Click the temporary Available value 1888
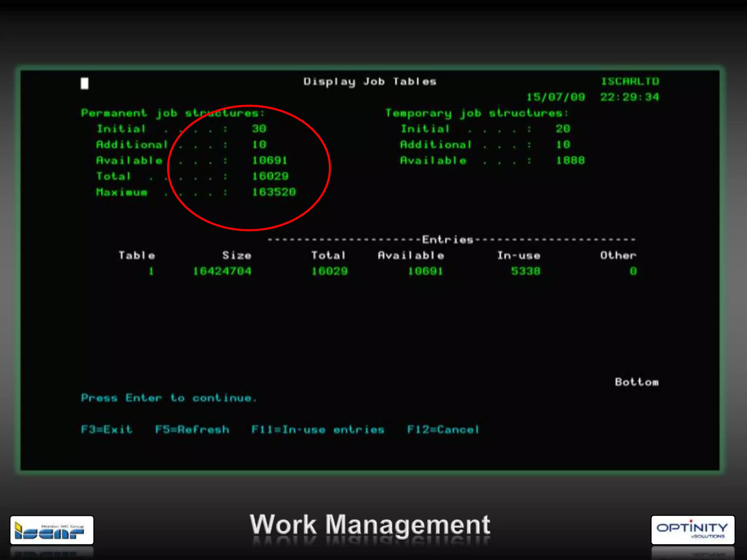747x560 pixels. coord(570,160)
